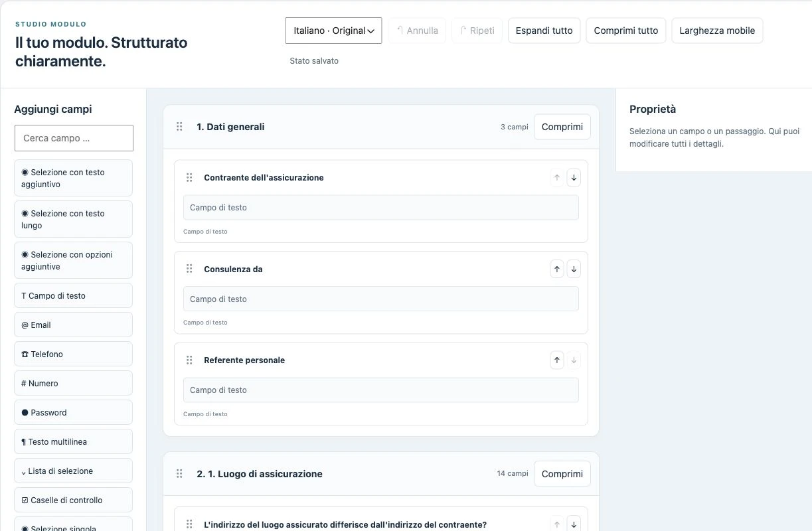Screen dimensions: 812x531
Task: Click drag handle of Referente personale field
Action: tap(189, 360)
